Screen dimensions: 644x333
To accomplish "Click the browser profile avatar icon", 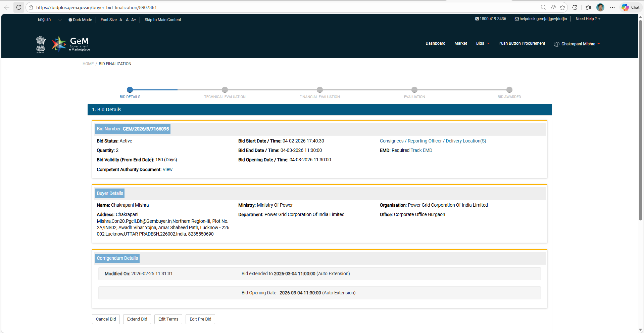I will click(600, 7).
